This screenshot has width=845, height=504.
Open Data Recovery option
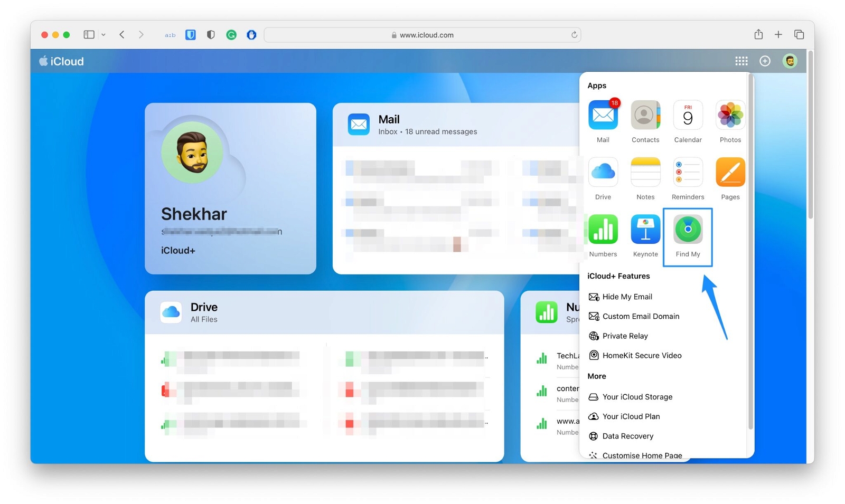pyautogui.click(x=621, y=436)
